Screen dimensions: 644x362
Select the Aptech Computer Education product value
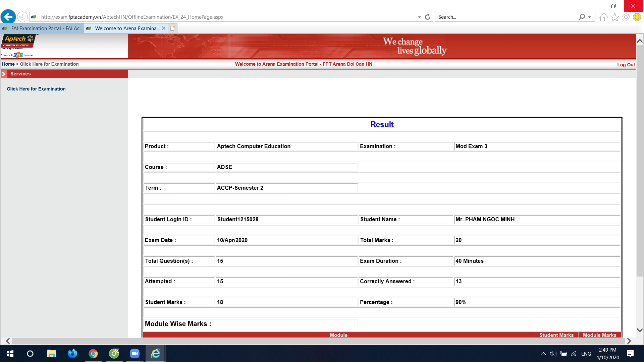pos(254,146)
